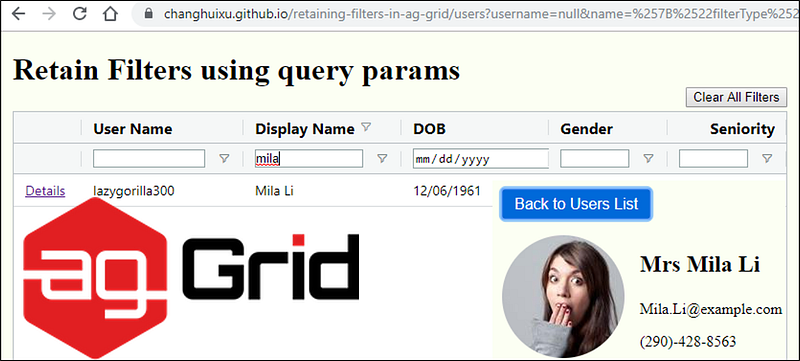
Task: Click the Mrs Mila Li heading
Action: 700,265
